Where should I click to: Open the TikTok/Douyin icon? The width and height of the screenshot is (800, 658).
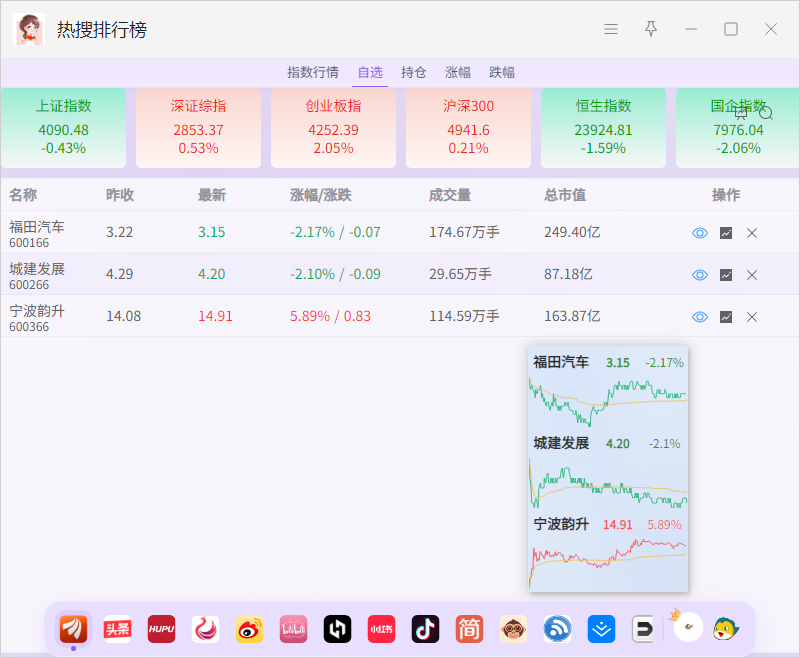426,629
